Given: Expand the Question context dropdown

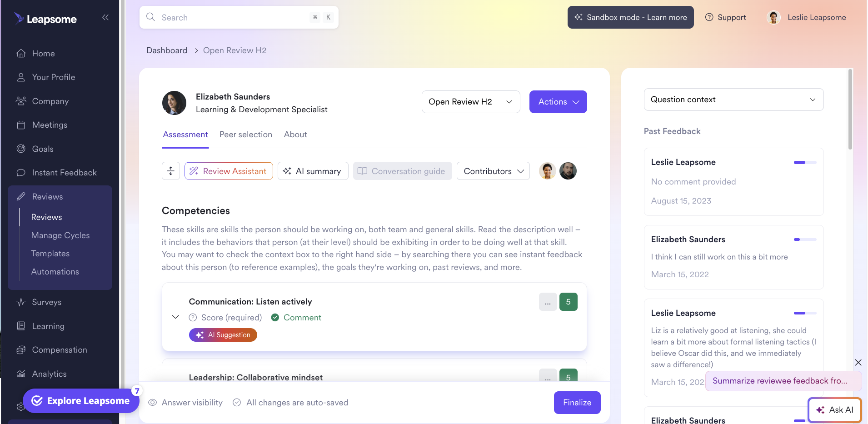Looking at the screenshot, I should 733,100.
